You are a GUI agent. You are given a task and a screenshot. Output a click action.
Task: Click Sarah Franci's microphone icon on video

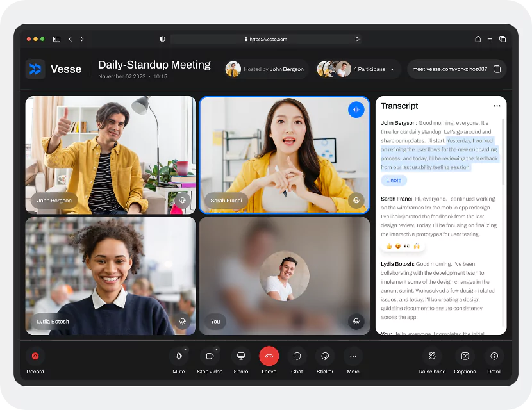point(356,201)
